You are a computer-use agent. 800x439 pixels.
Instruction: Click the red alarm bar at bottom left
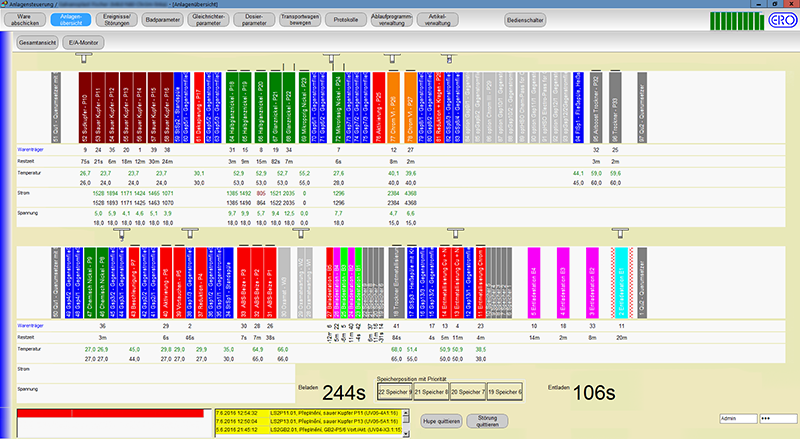pos(108,411)
